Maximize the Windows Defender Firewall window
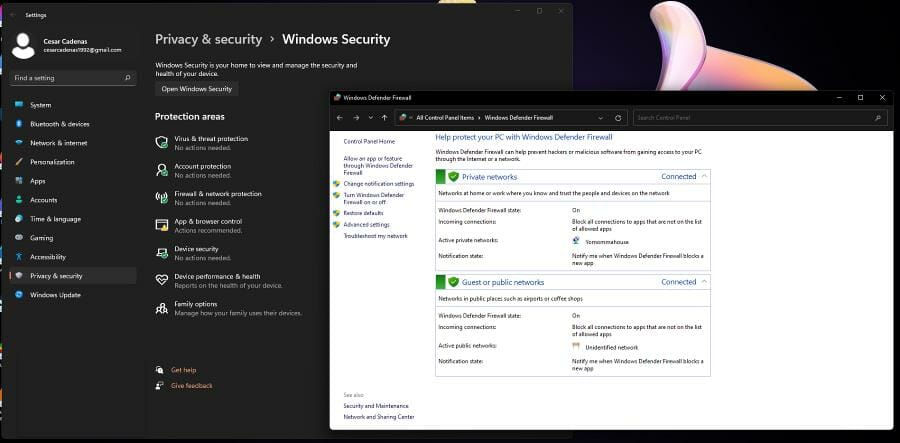Image resolution: width=900 pixels, height=443 pixels. tap(860, 98)
